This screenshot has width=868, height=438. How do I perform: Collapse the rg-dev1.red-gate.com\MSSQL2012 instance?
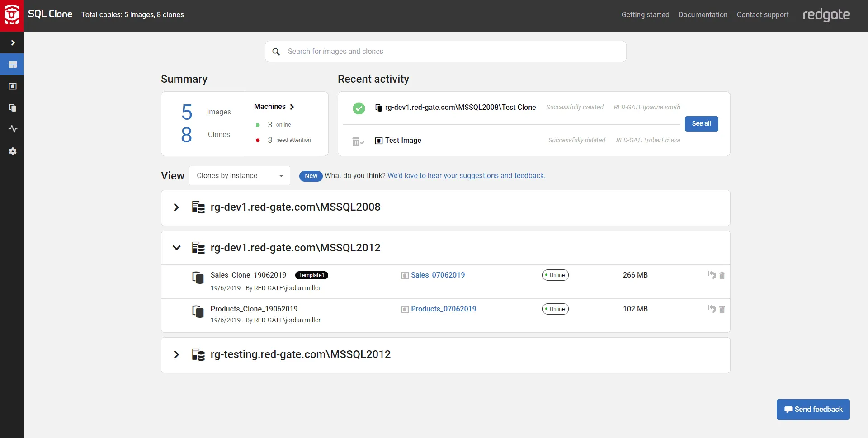[176, 248]
